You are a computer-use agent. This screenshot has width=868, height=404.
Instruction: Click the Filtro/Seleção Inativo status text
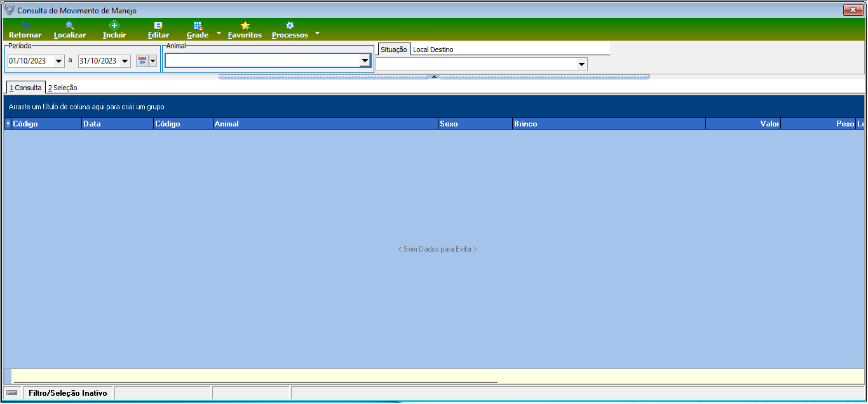pyautogui.click(x=68, y=393)
